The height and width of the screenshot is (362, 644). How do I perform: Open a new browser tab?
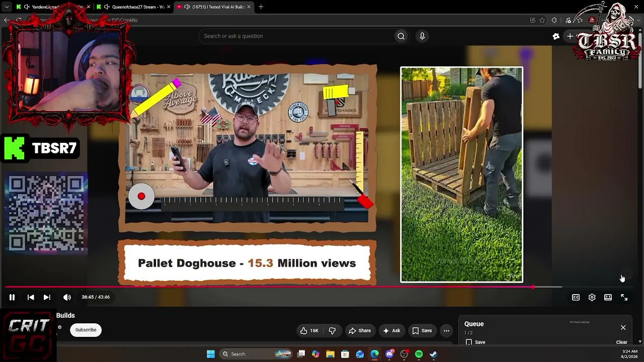click(261, 7)
